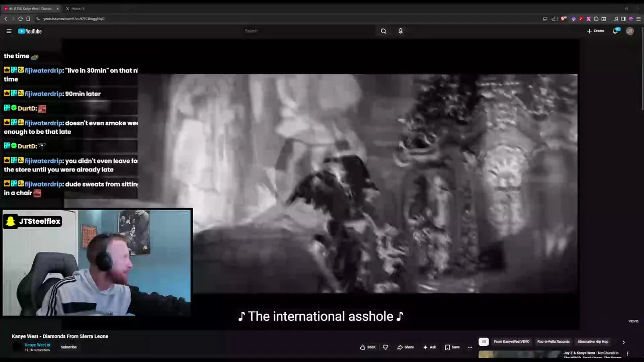This screenshot has width=644, height=362.
Task: Click the video title Diamonds From Sierra Leone
Action: [60, 336]
